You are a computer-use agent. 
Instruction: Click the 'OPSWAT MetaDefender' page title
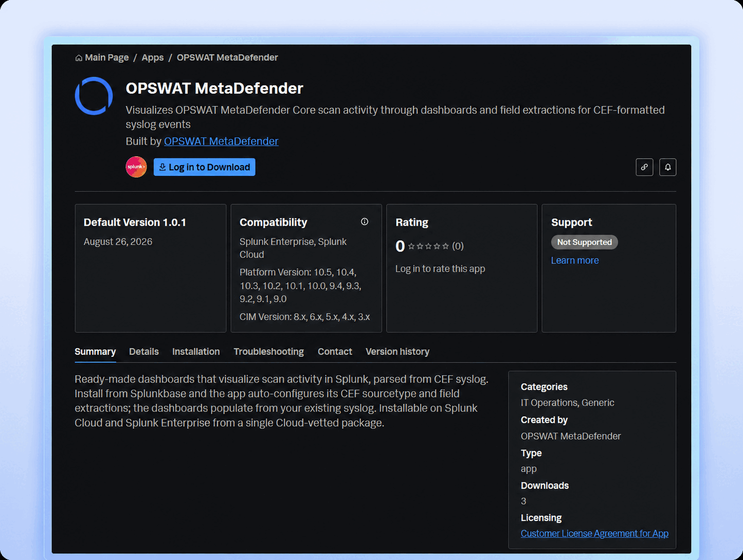click(214, 88)
